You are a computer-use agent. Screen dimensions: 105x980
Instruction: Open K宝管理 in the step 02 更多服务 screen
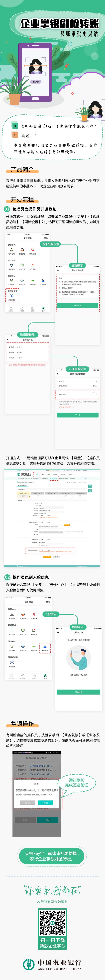(12, 648)
